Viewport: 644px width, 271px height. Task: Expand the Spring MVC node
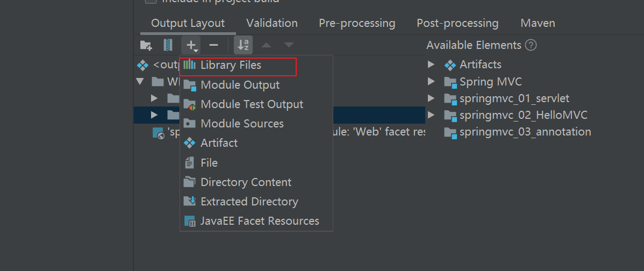(x=431, y=81)
